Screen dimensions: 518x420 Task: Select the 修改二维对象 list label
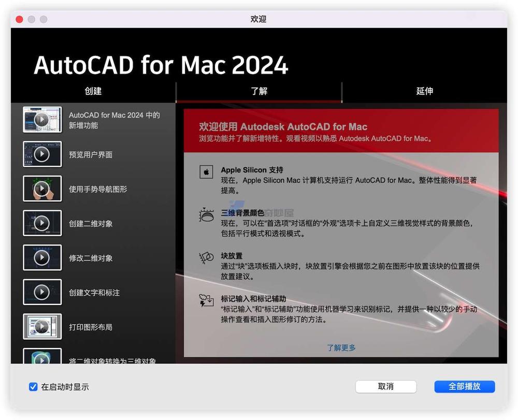91,258
